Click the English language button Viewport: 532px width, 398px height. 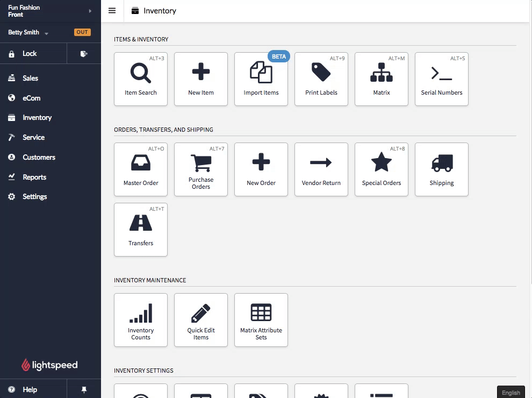pos(511,393)
